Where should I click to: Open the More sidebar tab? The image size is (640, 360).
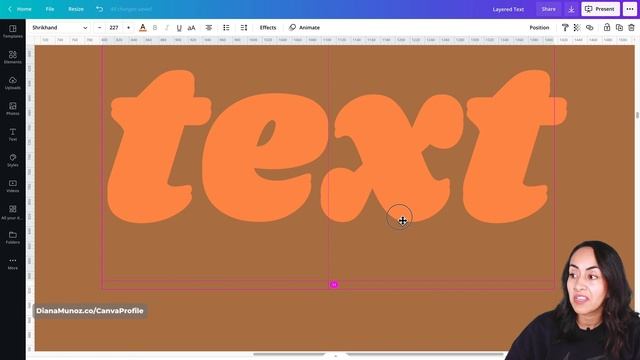(x=13, y=263)
